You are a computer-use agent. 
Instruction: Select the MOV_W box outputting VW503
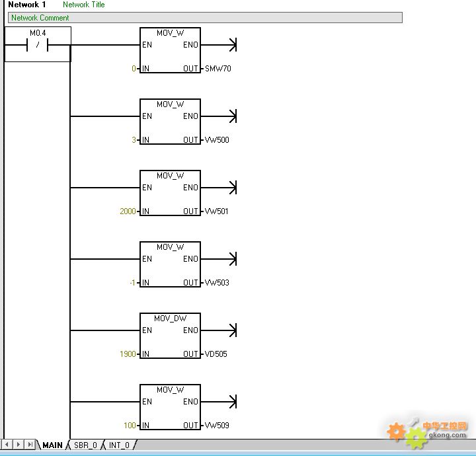170,264
